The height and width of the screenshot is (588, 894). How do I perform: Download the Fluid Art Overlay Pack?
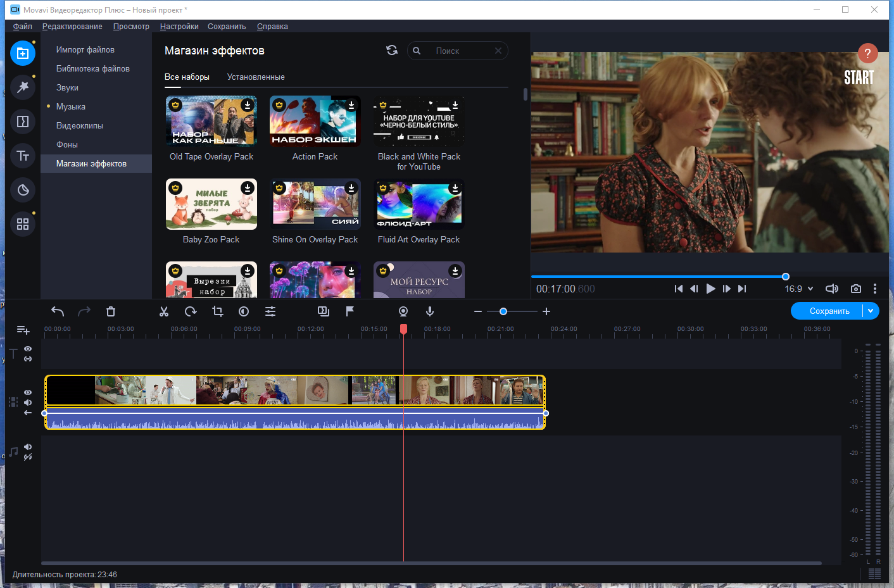[455, 188]
